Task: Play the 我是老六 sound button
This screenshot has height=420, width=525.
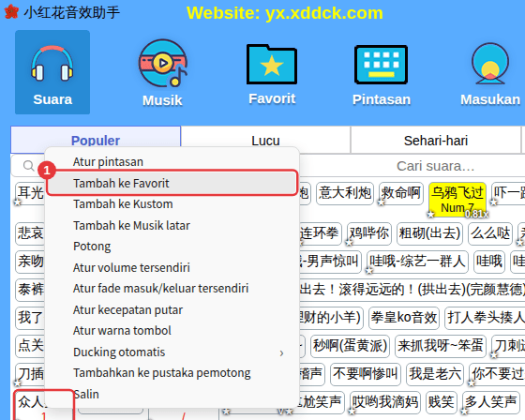Action: pos(435,373)
